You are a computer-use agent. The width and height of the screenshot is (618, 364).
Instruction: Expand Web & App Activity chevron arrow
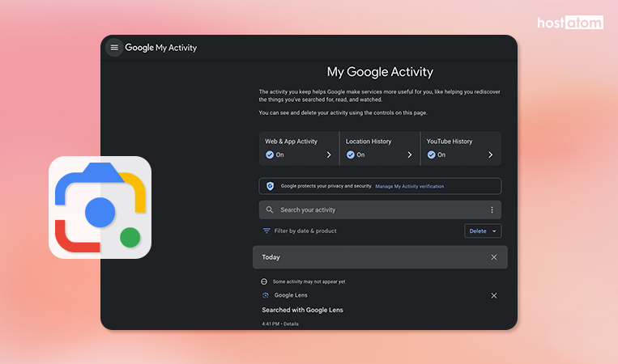[x=329, y=155]
